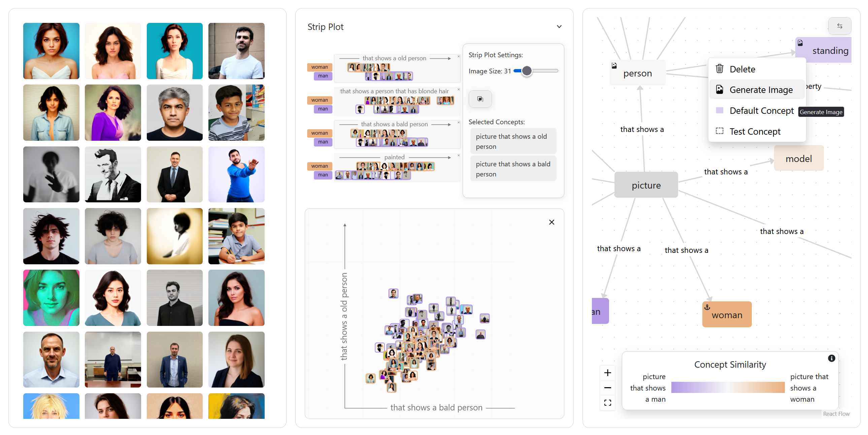Open thumbnail of woman in purple top

click(x=113, y=112)
